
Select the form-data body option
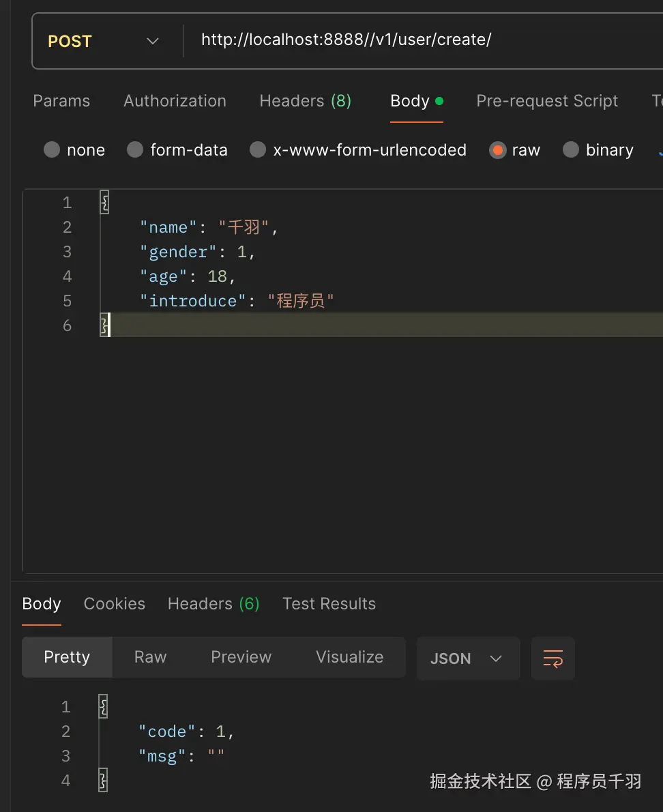coord(136,150)
